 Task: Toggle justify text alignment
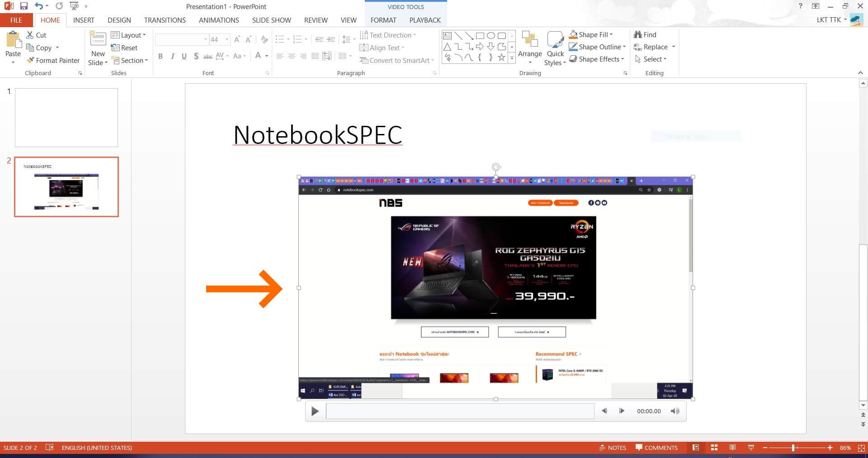click(315, 56)
